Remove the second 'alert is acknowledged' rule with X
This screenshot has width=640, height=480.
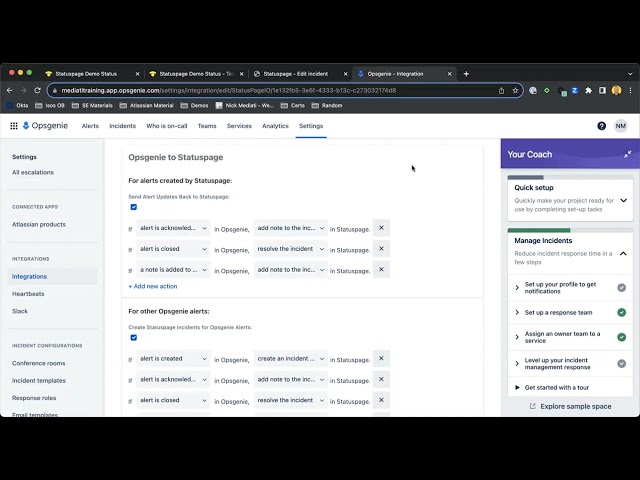pyautogui.click(x=381, y=379)
